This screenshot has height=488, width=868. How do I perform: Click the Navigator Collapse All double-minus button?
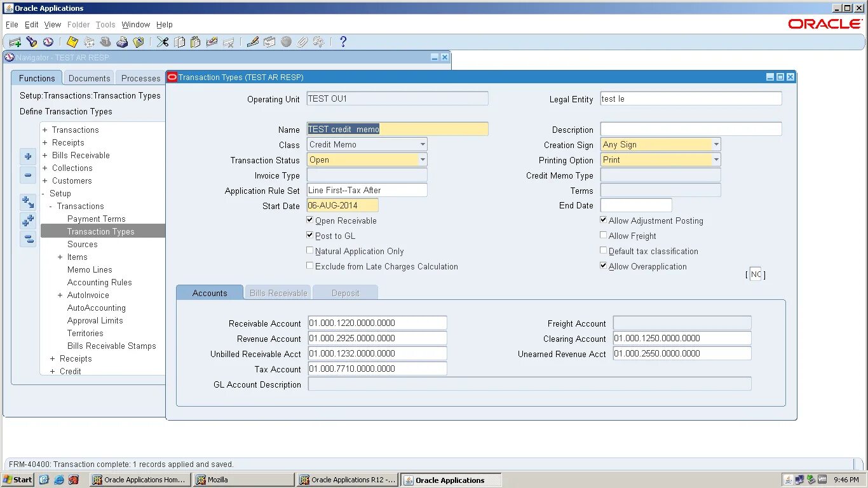point(28,239)
